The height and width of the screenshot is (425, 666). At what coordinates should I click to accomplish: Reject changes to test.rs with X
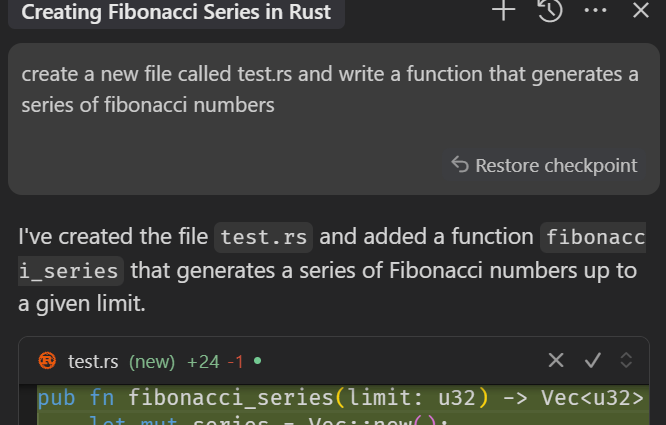point(556,360)
